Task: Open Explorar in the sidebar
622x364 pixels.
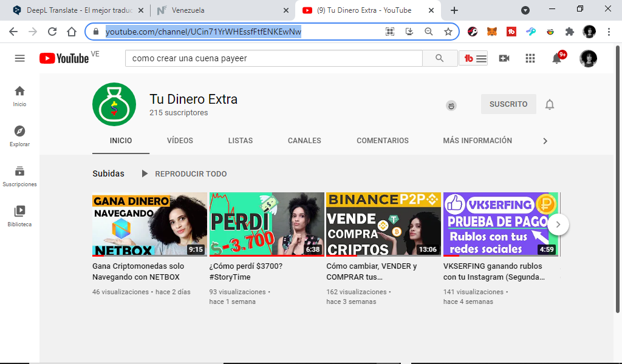Action: coord(19,136)
